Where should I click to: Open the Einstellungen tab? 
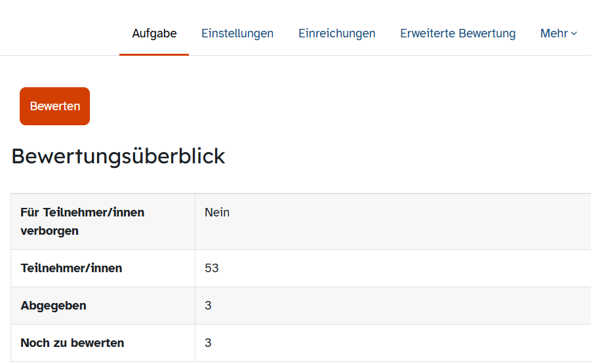coord(237,33)
